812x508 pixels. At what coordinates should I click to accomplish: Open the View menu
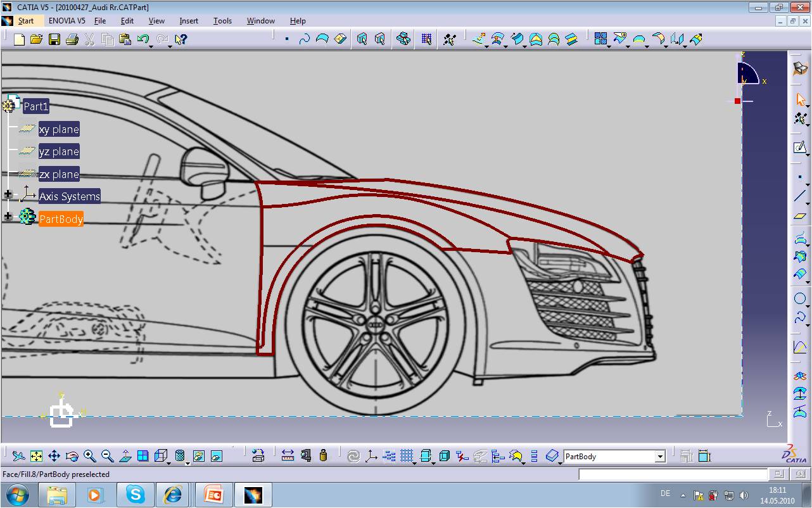(156, 21)
